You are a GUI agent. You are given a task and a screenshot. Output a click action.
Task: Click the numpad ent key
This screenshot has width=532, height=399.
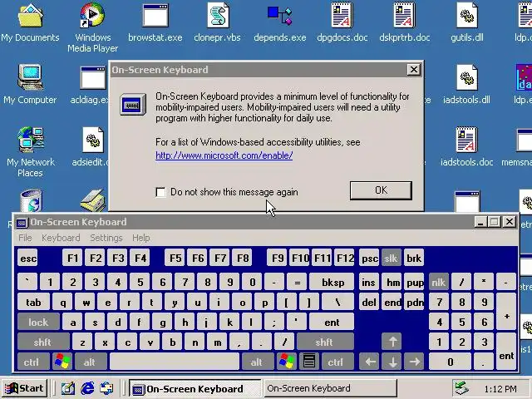[506, 352]
